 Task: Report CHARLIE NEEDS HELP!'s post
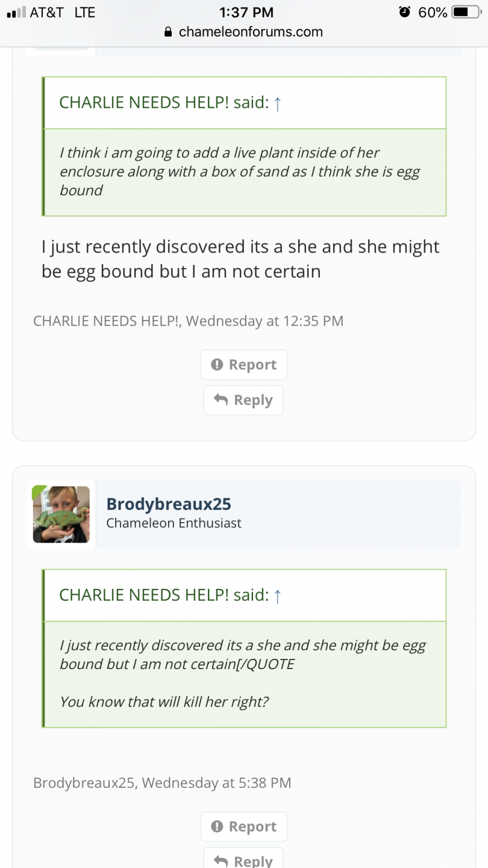coord(244,365)
